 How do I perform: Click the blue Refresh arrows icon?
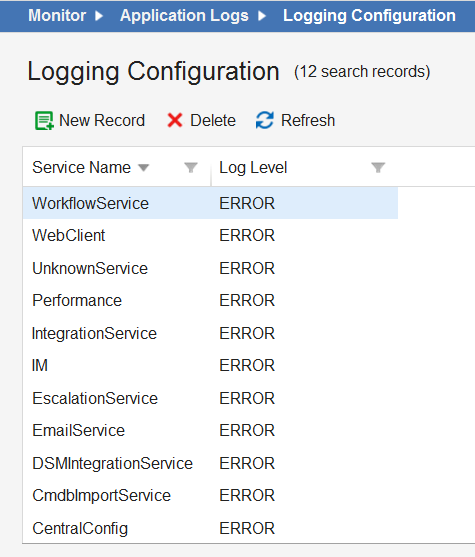pos(265,120)
